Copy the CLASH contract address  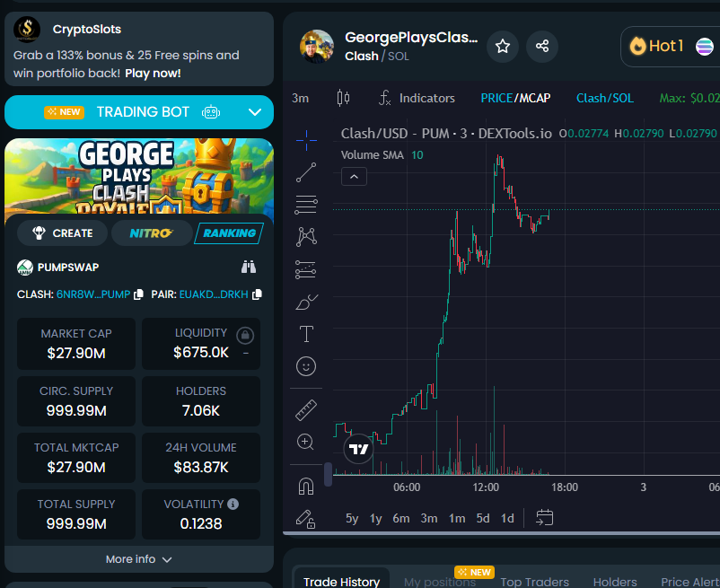click(138, 294)
